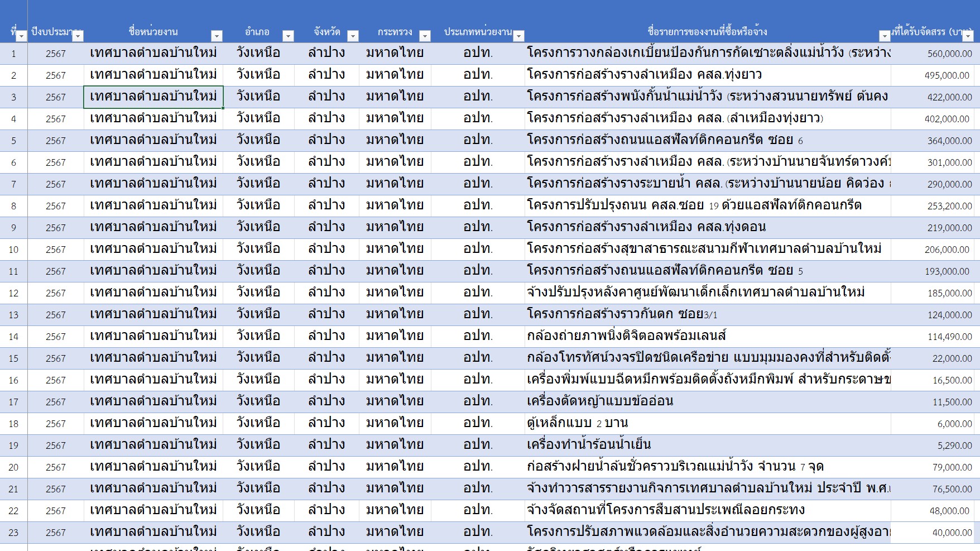Screen dimensions: 980x551
Task: Open the filter dropdown for ประเภทหน่วยงาน column
Action: 518,36
